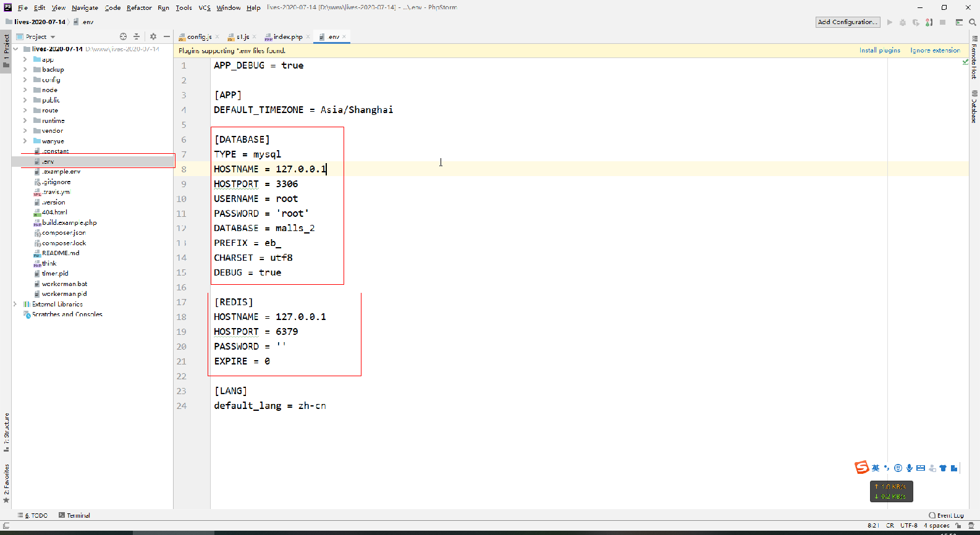Click the Sogou voice input microphone icon
The height and width of the screenshot is (535, 980).
point(910,468)
